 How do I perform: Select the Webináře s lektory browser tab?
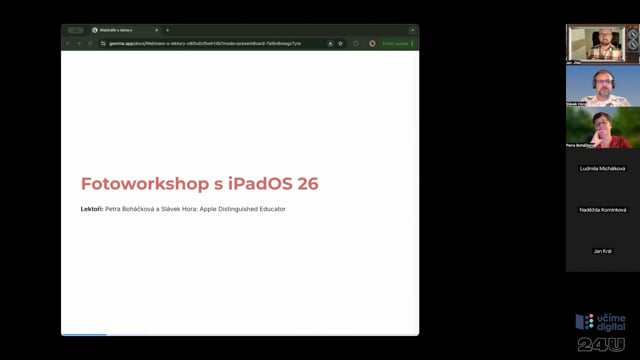tap(125, 30)
